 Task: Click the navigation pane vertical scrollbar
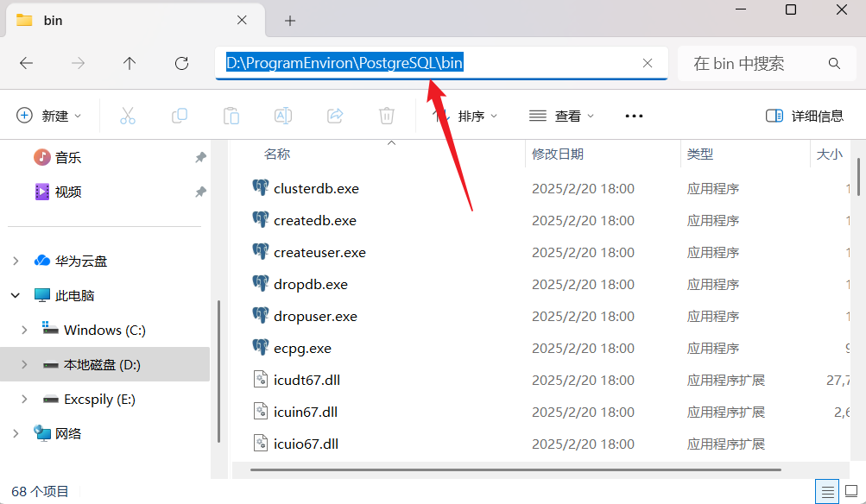pos(218,371)
